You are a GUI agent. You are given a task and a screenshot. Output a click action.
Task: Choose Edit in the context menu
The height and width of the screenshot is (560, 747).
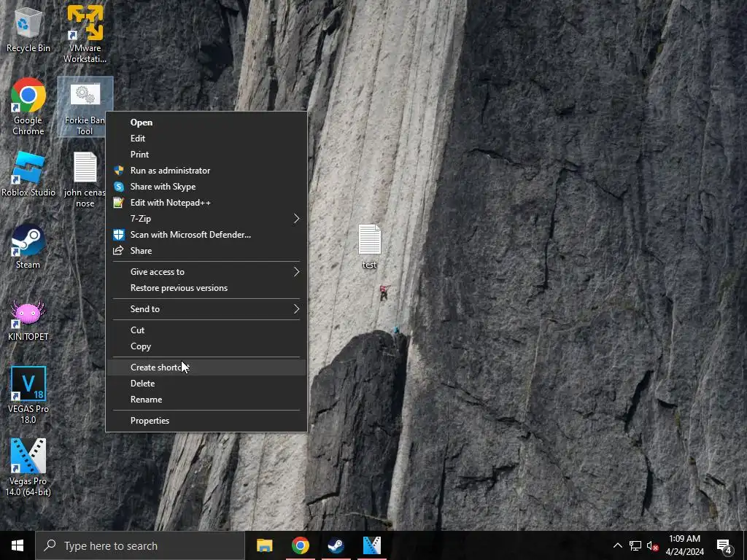click(206, 139)
